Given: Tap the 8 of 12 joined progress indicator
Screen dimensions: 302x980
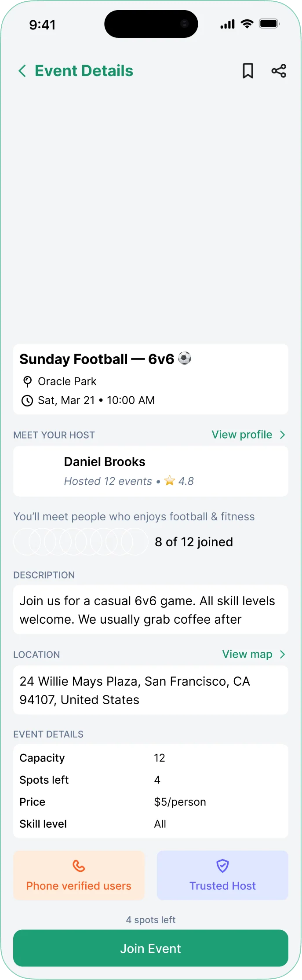Looking at the screenshot, I should [194, 542].
